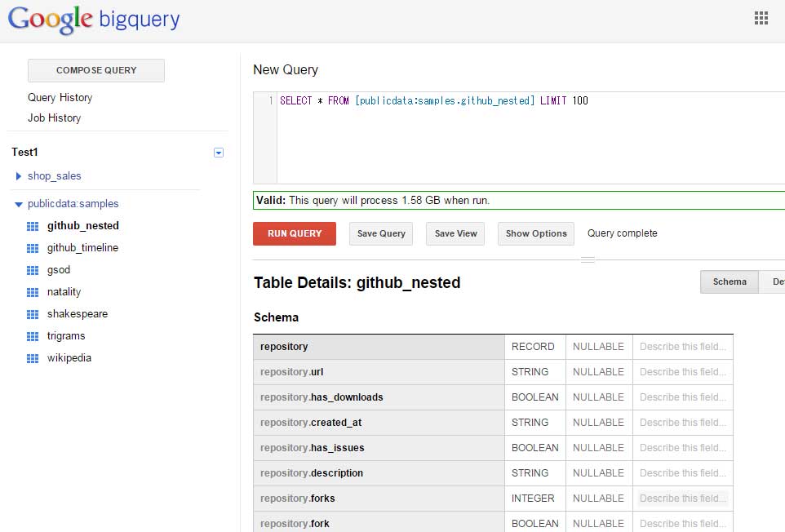Image resolution: width=785 pixels, height=532 pixels.
Task: Click the github_timeline table icon
Action: 33,248
